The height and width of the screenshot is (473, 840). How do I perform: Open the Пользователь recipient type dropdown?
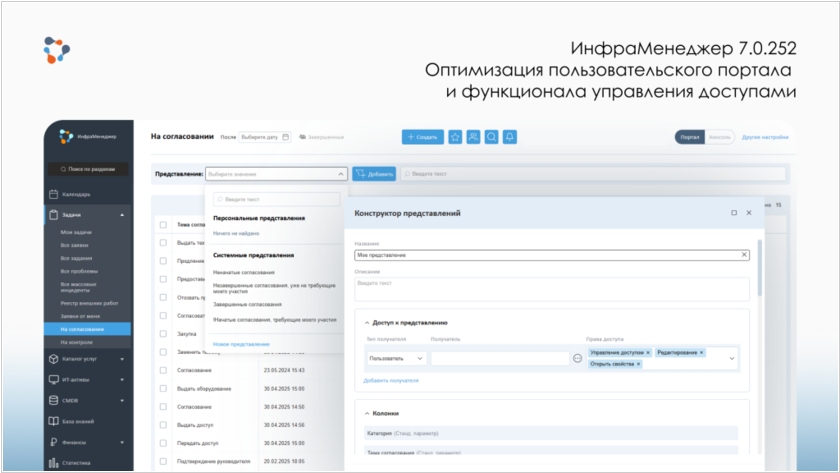[396, 358]
